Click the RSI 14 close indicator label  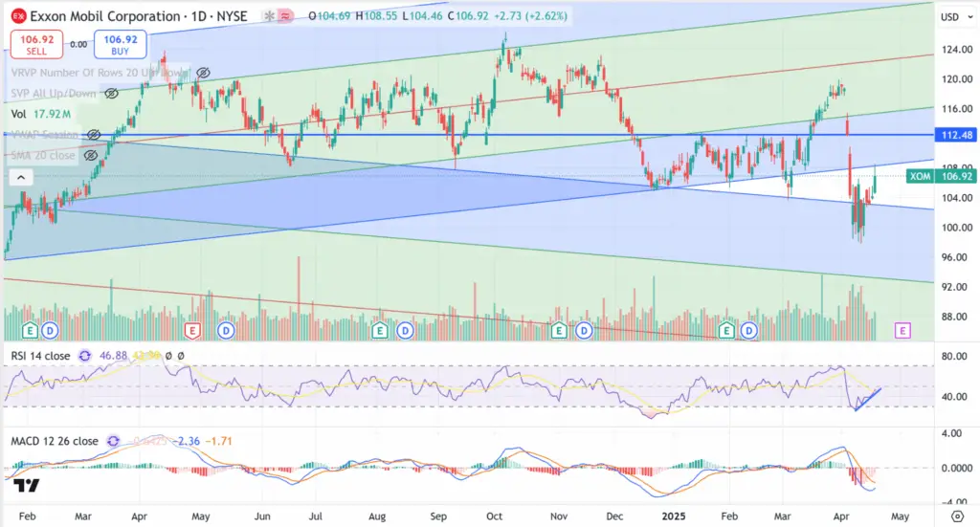40,356
